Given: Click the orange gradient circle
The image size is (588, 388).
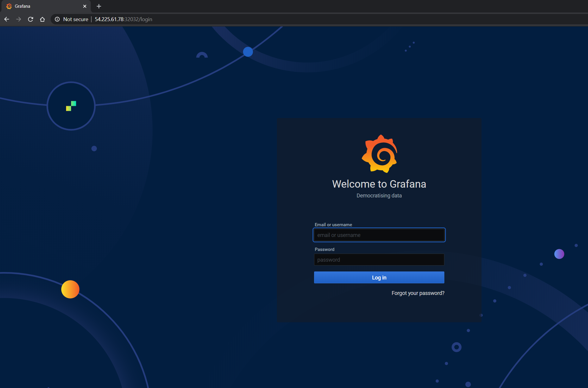Looking at the screenshot, I should coord(70,289).
